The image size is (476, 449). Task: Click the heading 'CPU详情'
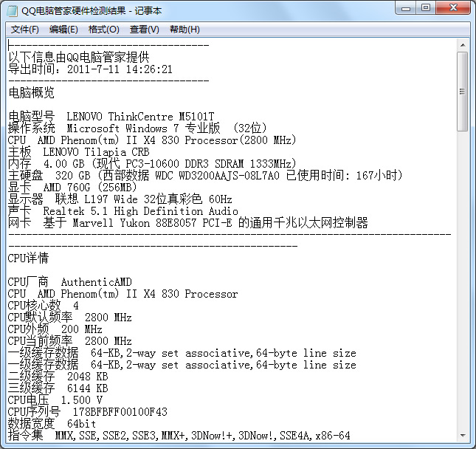tap(28, 258)
